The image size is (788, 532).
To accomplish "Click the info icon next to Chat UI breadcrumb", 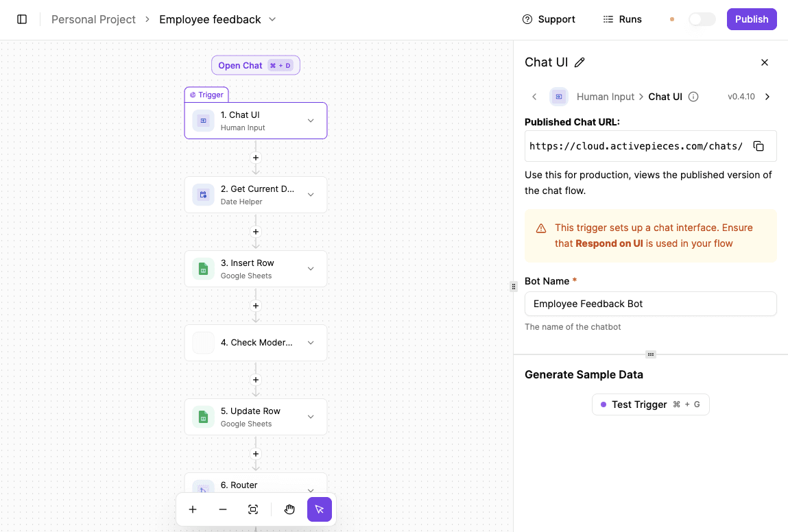I will tap(693, 97).
